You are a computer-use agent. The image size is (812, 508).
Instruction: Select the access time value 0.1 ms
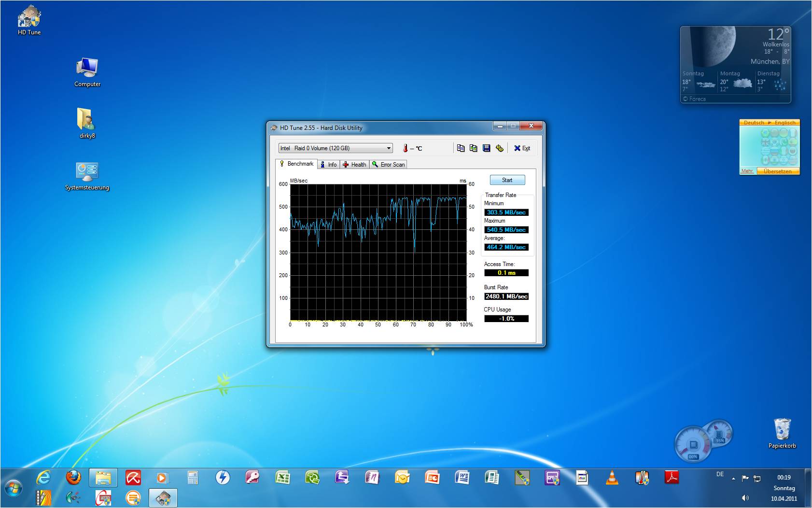(506, 273)
